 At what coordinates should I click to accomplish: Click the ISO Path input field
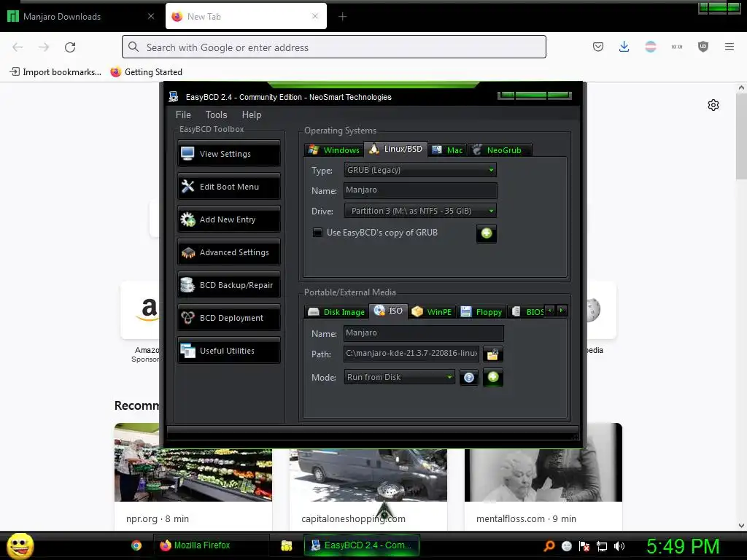pyautogui.click(x=412, y=354)
